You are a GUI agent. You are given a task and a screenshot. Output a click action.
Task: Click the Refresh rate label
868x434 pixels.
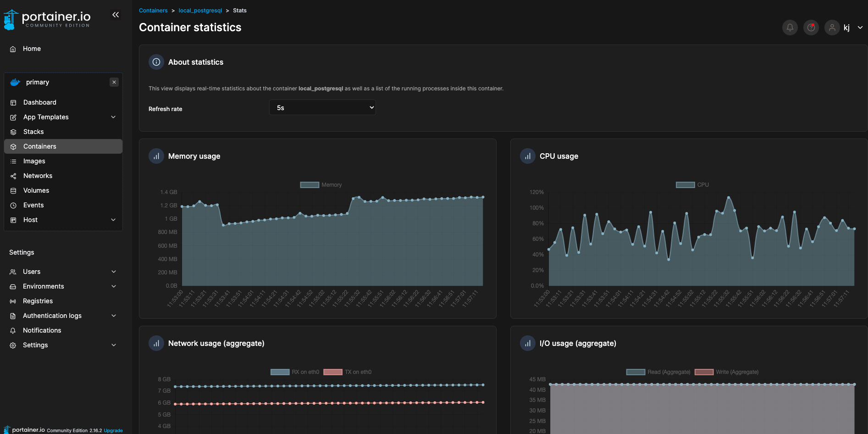(x=166, y=109)
